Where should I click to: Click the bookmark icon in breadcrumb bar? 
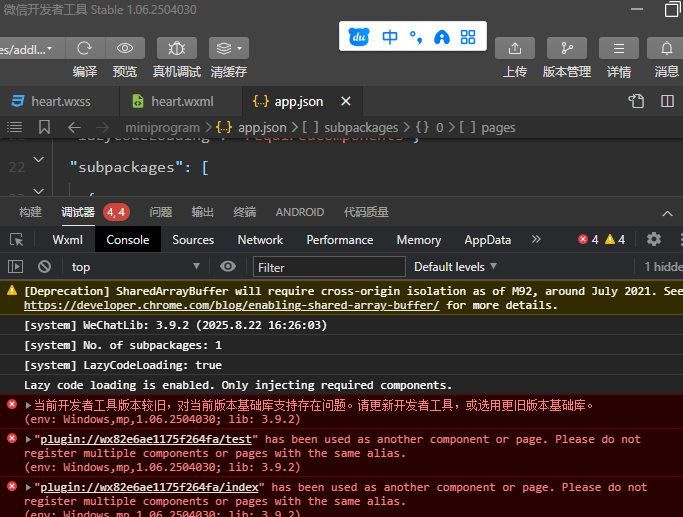click(x=44, y=127)
